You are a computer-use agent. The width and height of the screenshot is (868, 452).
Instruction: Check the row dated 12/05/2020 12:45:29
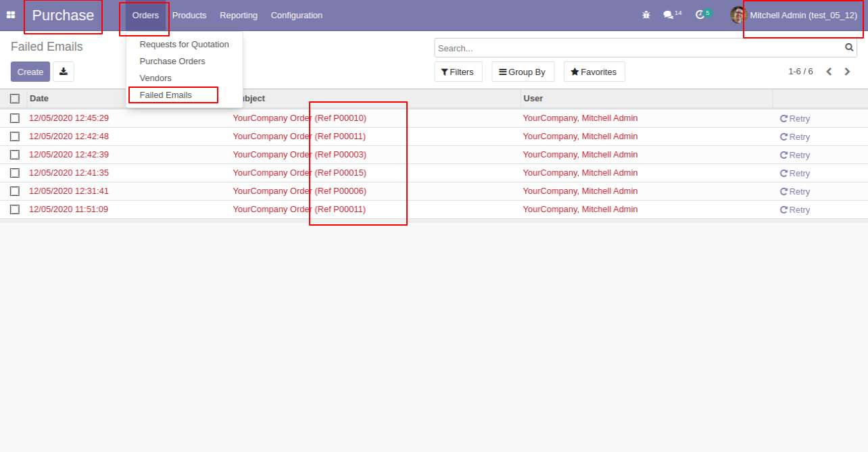15,118
